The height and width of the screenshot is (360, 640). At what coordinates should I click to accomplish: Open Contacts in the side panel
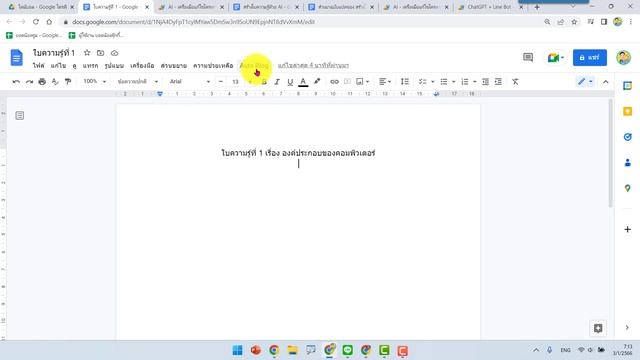[x=627, y=163]
